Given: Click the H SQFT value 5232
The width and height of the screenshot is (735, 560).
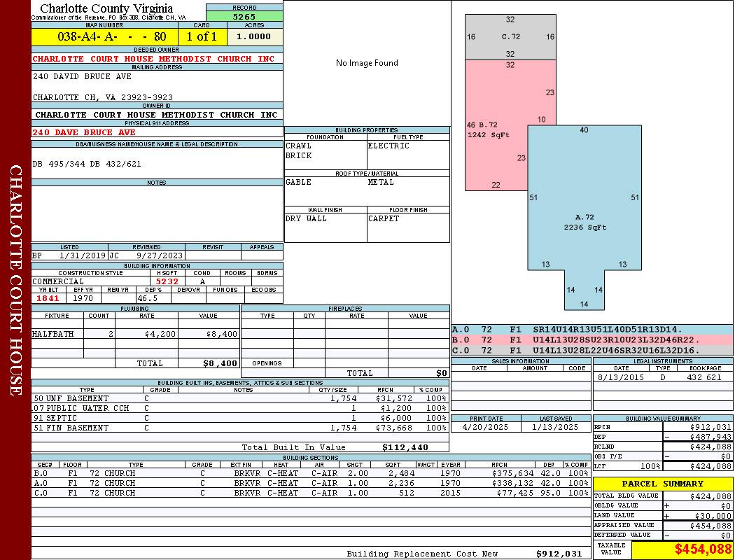Looking at the screenshot, I should (167, 281).
